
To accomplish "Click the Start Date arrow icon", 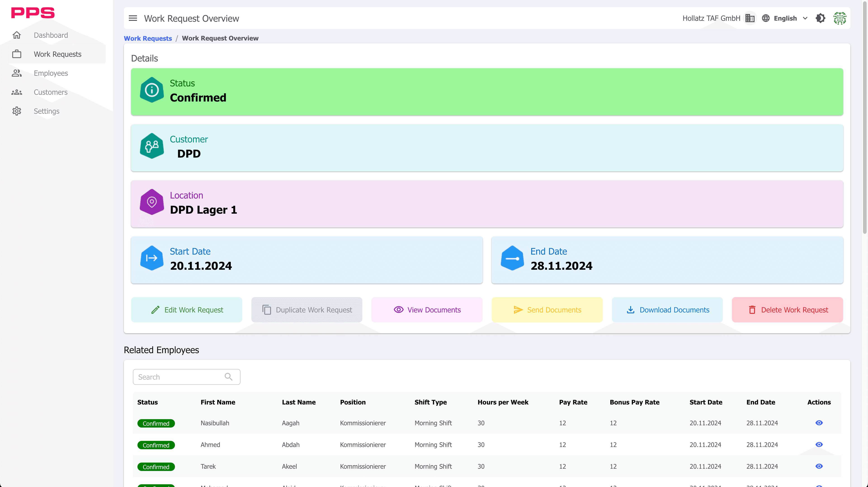I will coord(152,258).
